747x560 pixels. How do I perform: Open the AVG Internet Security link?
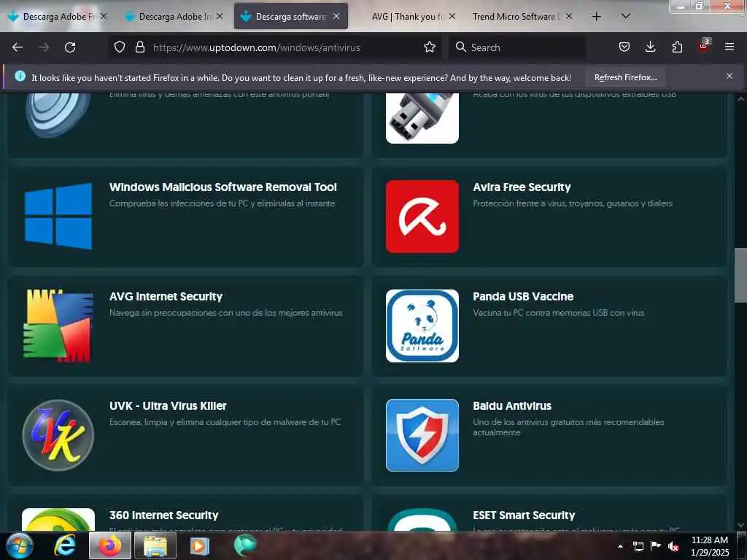tap(166, 297)
